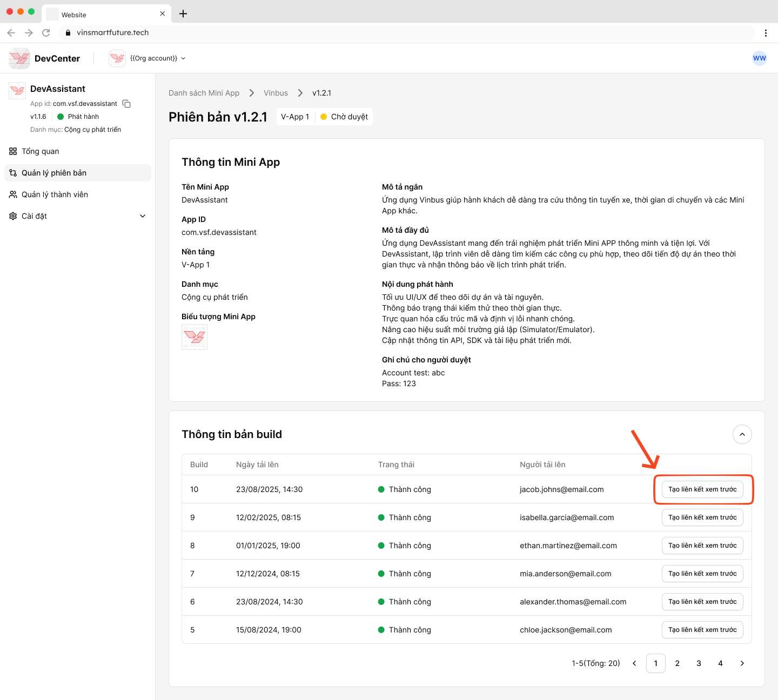Image resolution: width=778 pixels, height=700 pixels.
Task: Click the Tổng quan grid icon
Action: click(13, 151)
